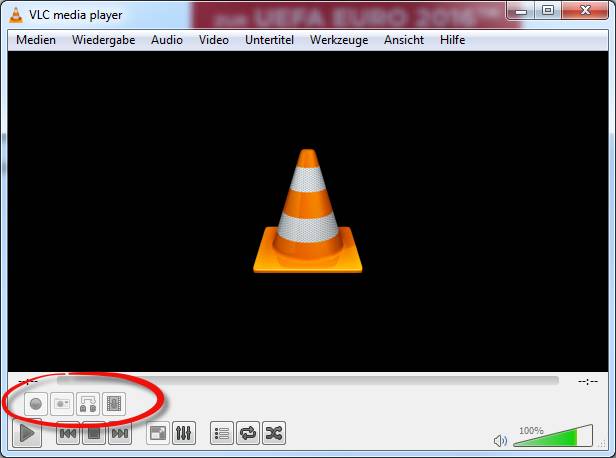Viewport: 616px width, 458px height.
Task: Toggle shuffle random playback
Action: pos(273,433)
